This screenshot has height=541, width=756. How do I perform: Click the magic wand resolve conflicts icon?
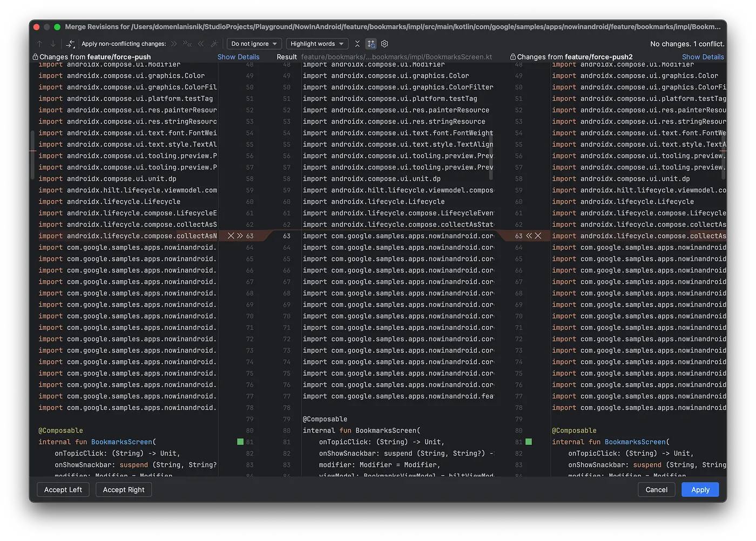(x=214, y=44)
